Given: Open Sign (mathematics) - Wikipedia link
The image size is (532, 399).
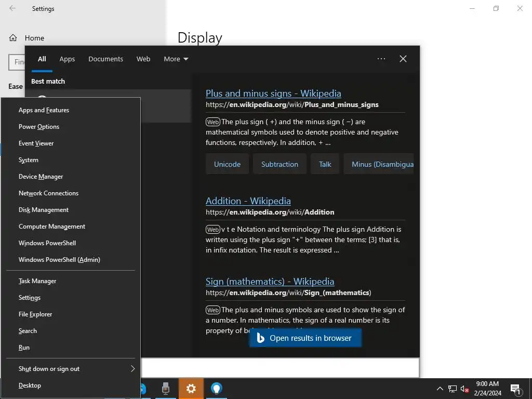Looking at the screenshot, I should [270, 281].
